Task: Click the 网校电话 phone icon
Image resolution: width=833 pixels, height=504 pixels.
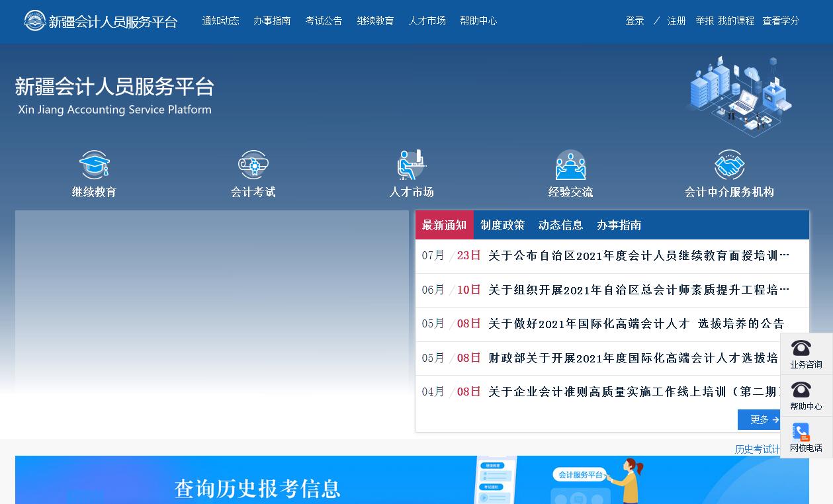Action: [801, 432]
